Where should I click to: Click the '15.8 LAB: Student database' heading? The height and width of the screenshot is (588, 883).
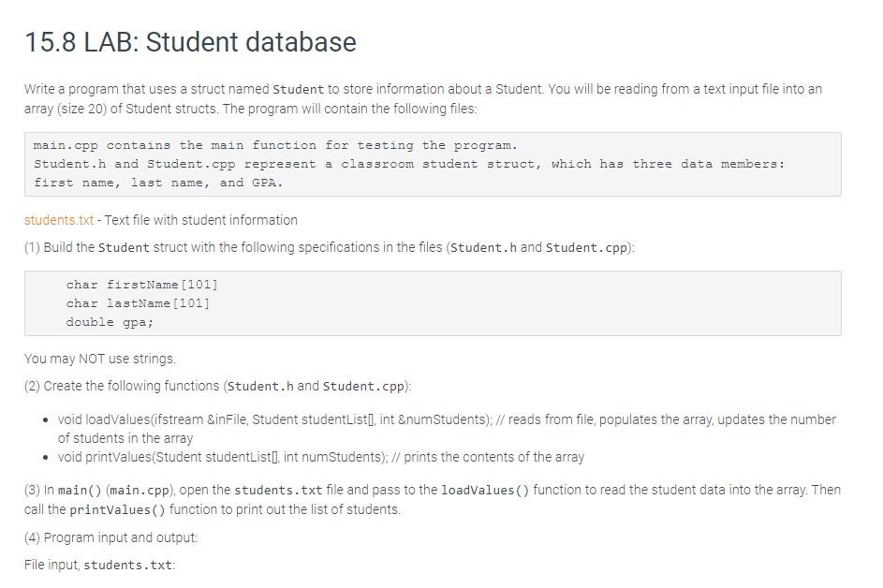point(190,42)
